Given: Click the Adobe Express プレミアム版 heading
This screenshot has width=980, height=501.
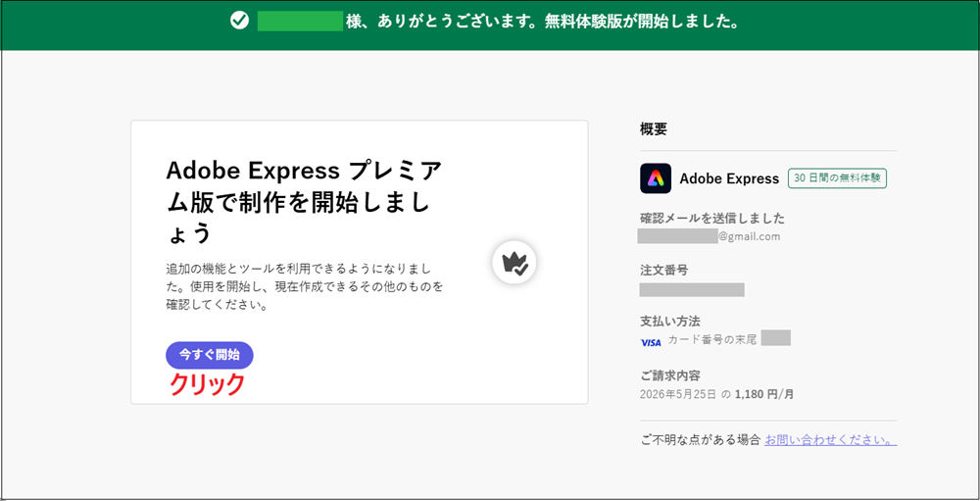Looking at the screenshot, I should [304, 202].
